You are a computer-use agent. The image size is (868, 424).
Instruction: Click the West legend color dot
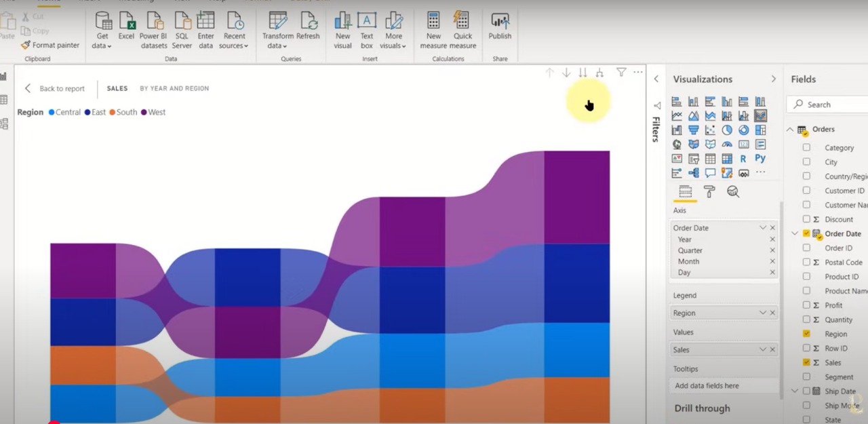click(x=144, y=113)
